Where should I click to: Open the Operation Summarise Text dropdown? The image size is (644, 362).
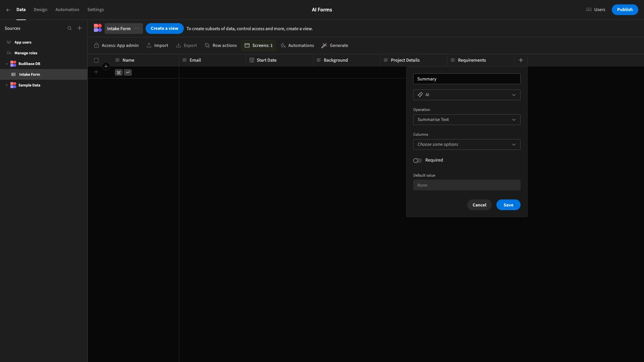tap(467, 120)
